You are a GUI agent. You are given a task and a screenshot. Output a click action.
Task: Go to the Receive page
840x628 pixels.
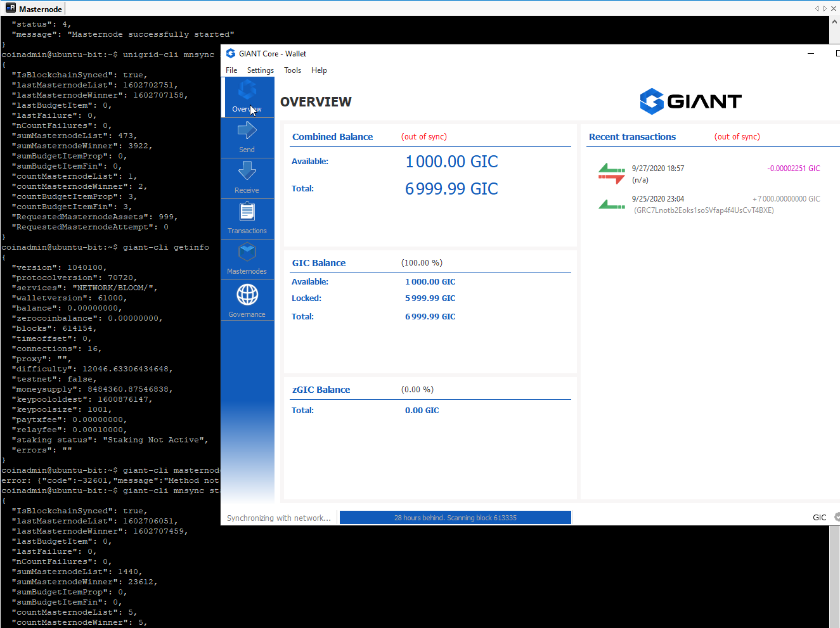(x=247, y=178)
